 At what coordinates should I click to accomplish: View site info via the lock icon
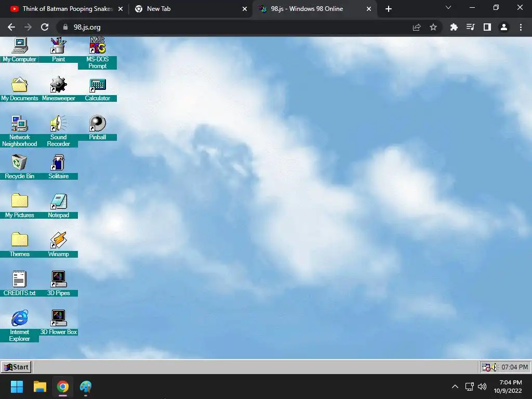pos(65,27)
